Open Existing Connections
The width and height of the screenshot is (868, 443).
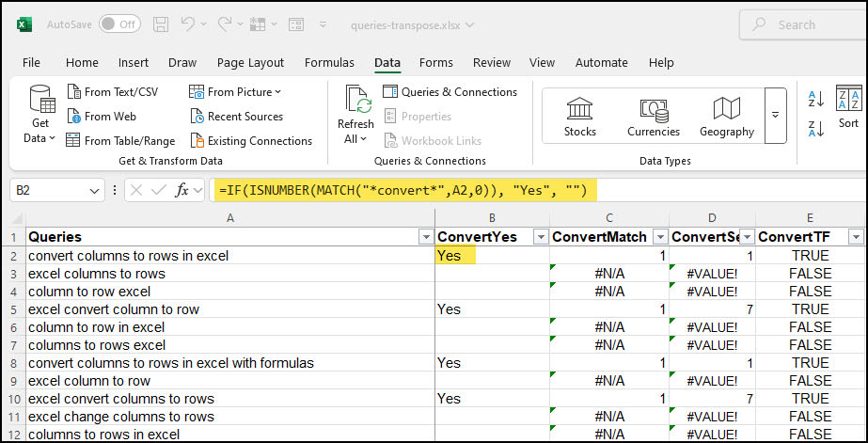[251, 141]
